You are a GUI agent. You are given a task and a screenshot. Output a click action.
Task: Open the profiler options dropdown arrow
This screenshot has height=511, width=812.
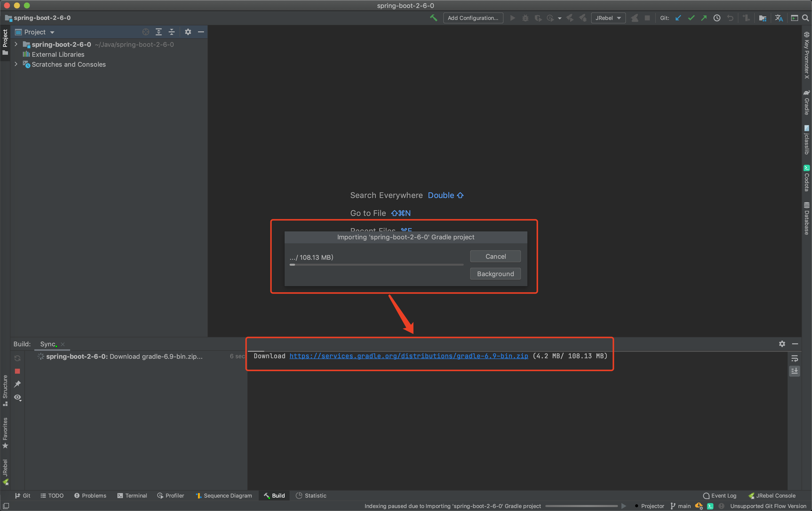(560, 18)
